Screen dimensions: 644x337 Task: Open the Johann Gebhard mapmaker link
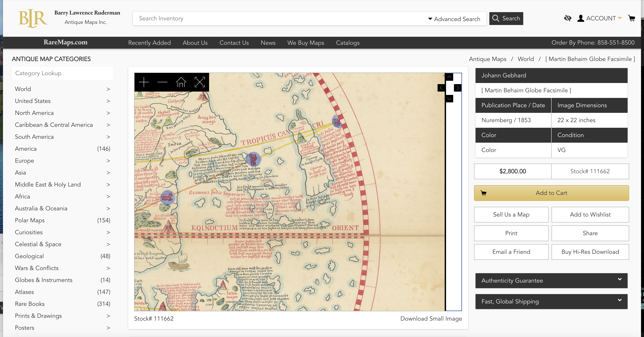coord(503,75)
